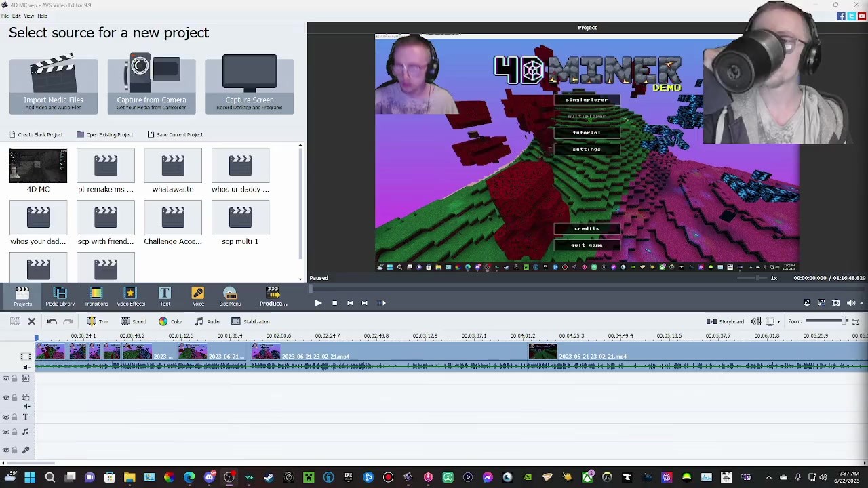The width and height of the screenshot is (868, 488).
Task: Adjust the timeline Zoom slider
Action: [x=825, y=321]
